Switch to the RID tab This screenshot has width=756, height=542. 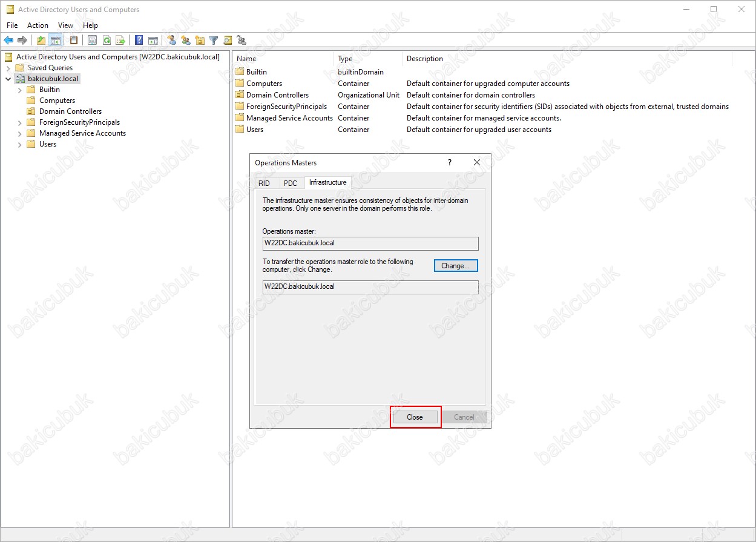[x=265, y=183]
